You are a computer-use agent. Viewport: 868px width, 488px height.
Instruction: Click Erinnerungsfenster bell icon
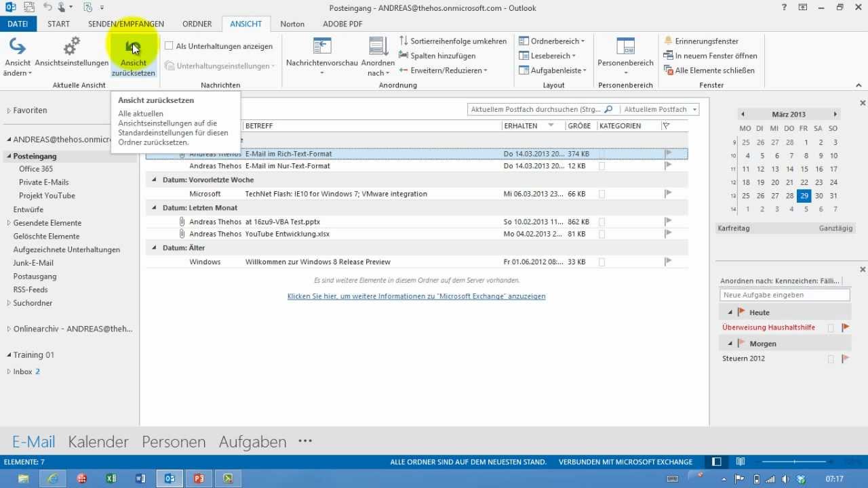tap(669, 41)
